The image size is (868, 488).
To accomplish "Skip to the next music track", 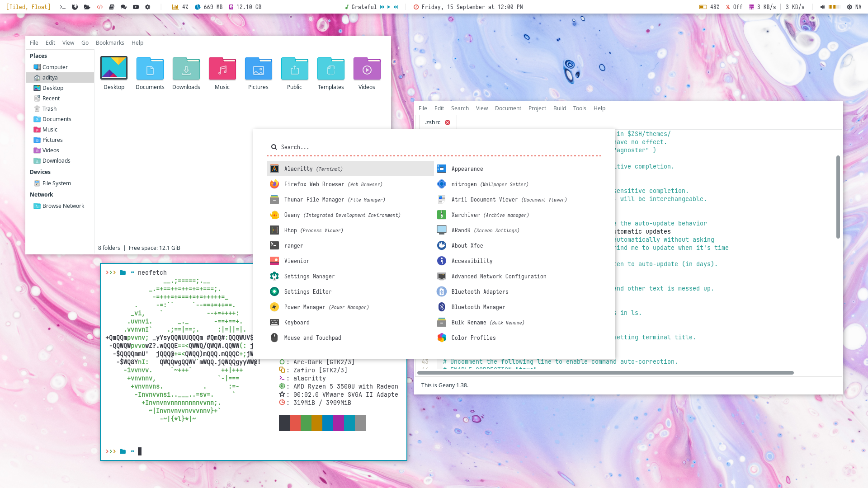I will point(396,7).
